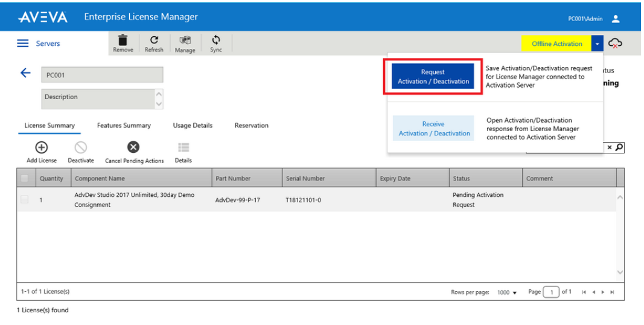644x325 pixels.
Task: Click the AVEVA logo
Action: (43, 17)
